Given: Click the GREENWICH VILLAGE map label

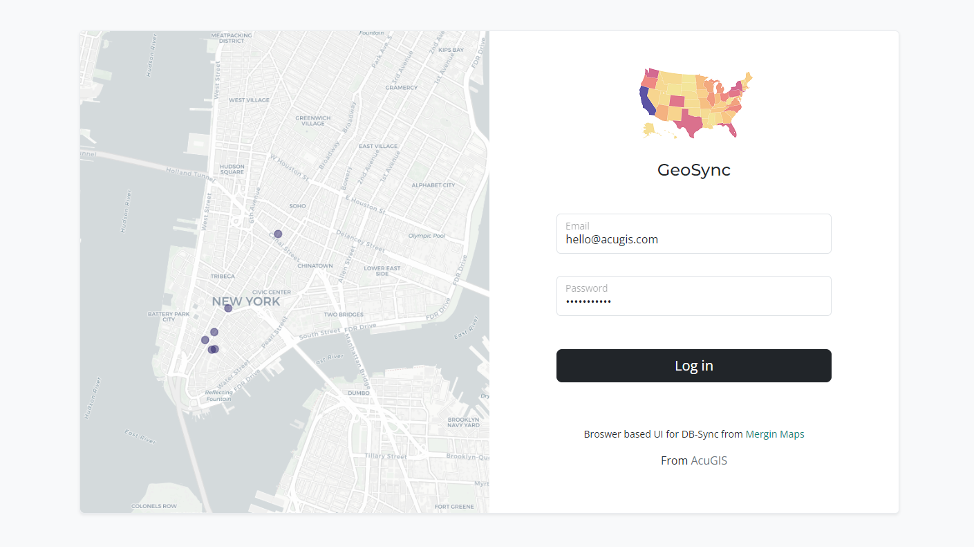Looking at the screenshot, I should [313, 120].
